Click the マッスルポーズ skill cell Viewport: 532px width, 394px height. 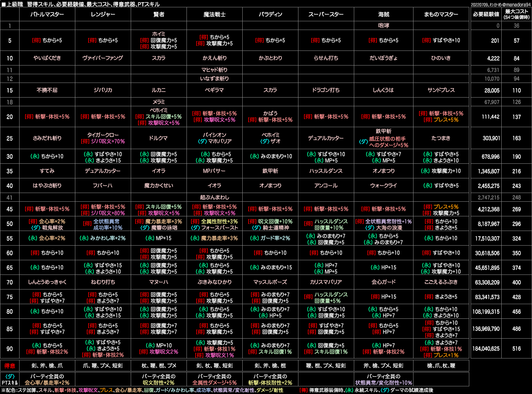pyautogui.click(x=270, y=282)
